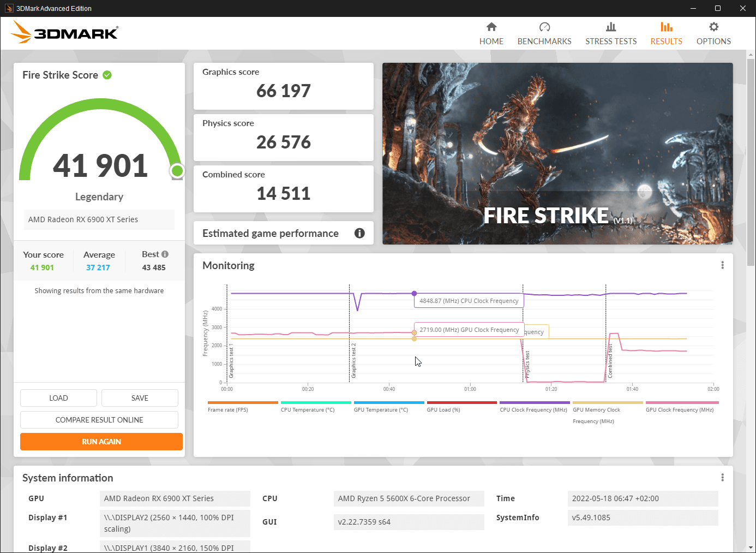Open System information three-dot menu
The width and height of the screenshot is (756, 553).
(x=722, y=477)
